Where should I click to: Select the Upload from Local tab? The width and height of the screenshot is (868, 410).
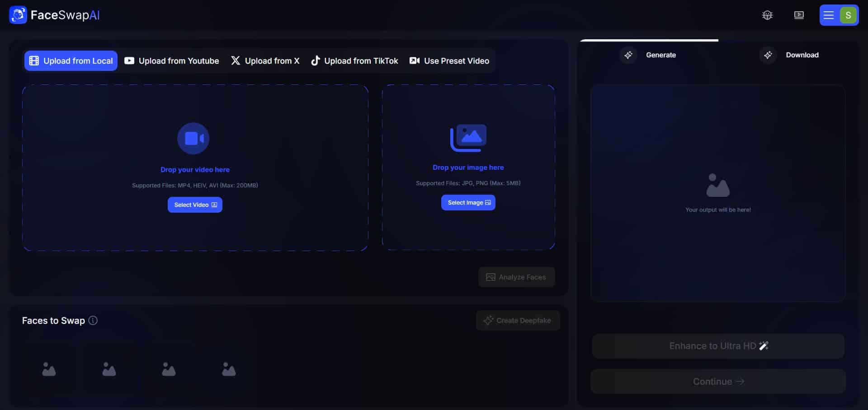point(71,61)
